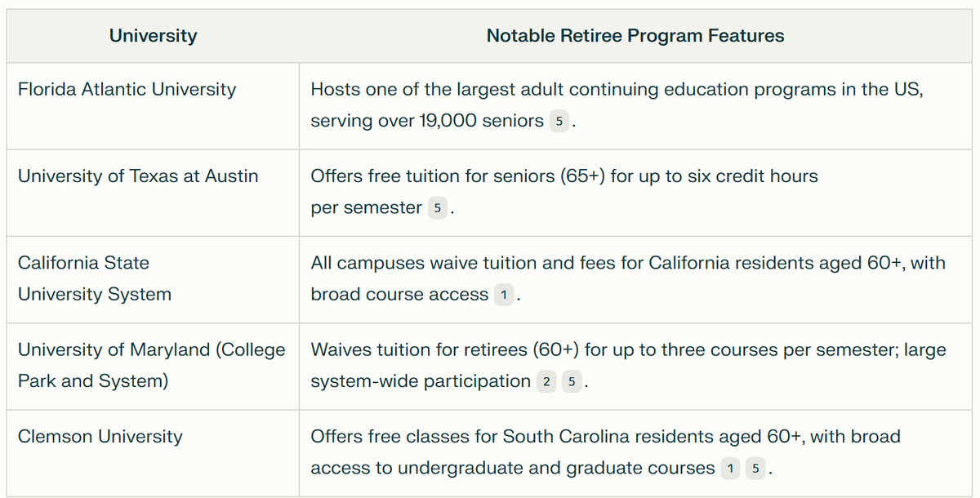Click the Florida Atlantic University cell

click(x=127, y=90)
